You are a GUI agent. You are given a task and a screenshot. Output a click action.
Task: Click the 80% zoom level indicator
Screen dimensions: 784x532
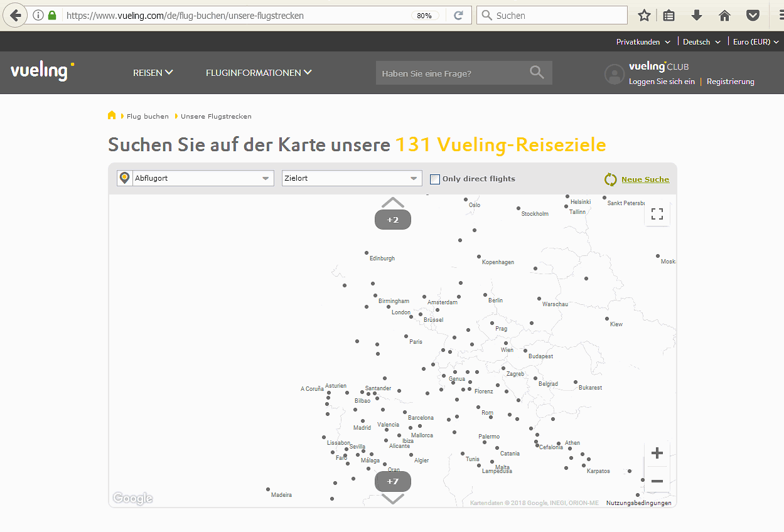click(424, 16)
